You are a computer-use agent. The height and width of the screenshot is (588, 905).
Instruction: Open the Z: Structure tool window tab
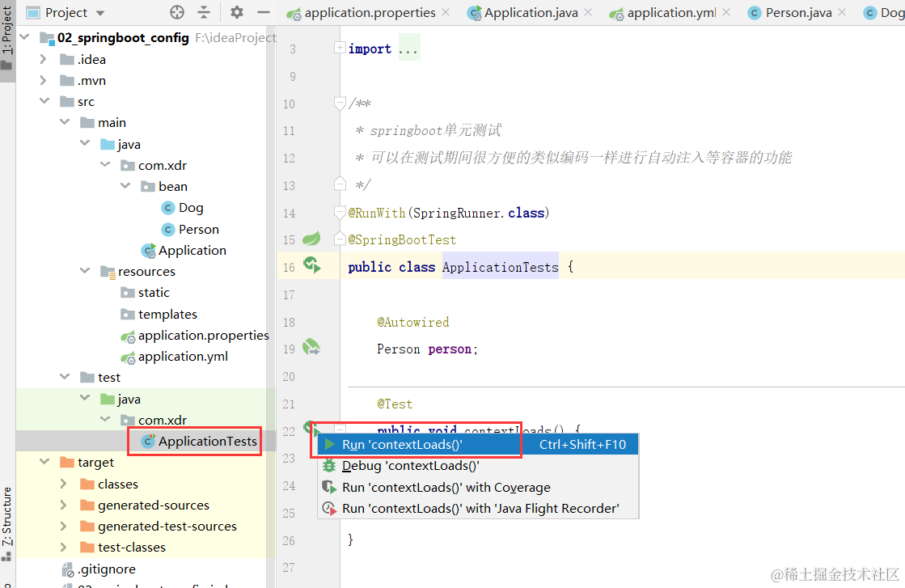pos(7,524)
